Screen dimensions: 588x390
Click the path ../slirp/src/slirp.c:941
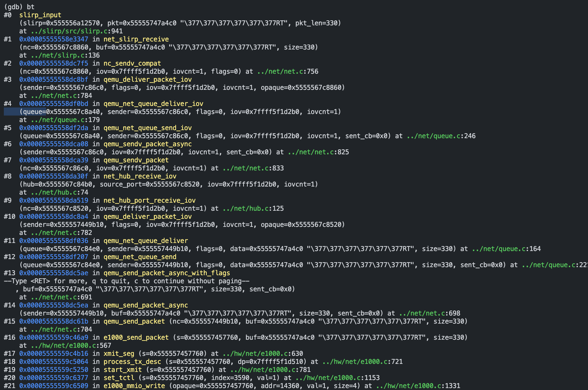77,31
